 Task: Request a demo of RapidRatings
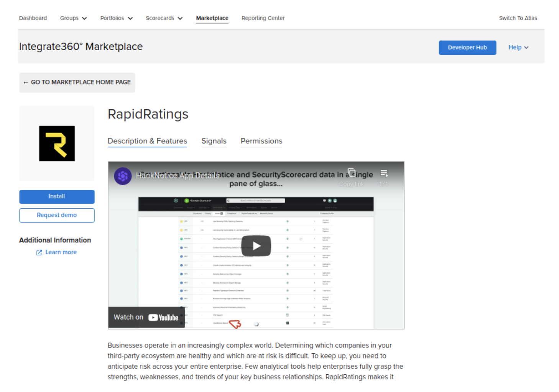pyautogui.click(x=57, y=215)
